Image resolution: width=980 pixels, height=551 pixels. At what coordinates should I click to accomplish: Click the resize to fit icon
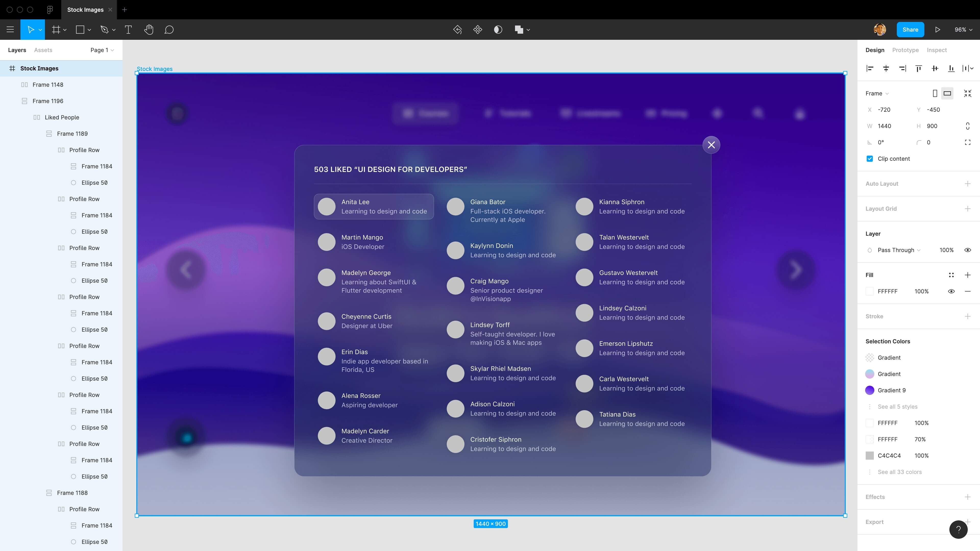[967, 93]
